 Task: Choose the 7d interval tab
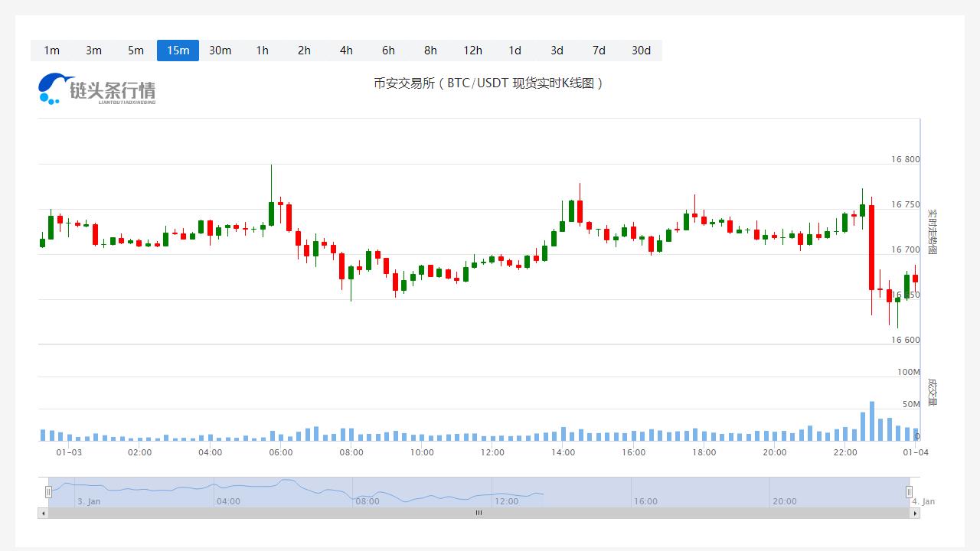coord(599,51)
